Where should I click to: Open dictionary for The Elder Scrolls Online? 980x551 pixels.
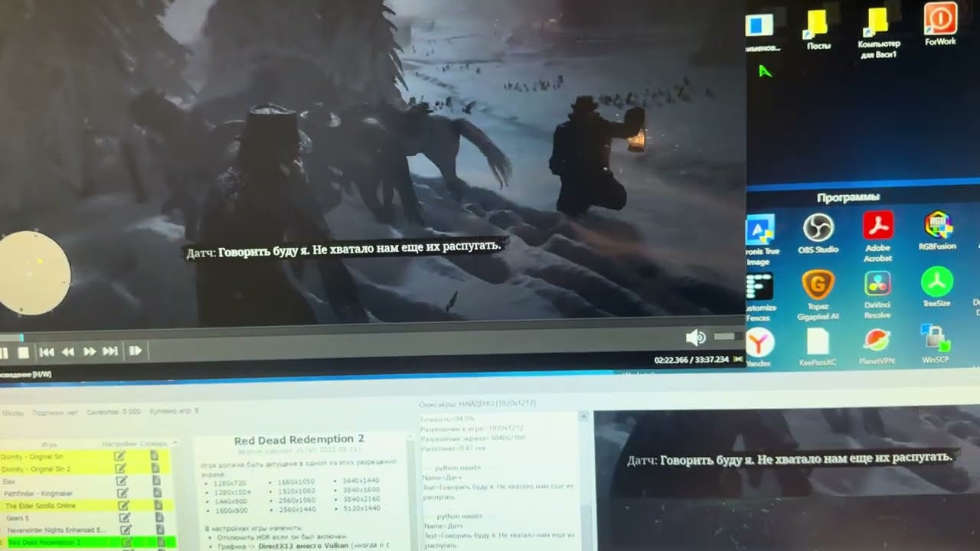pyautogui.click(x=158, y=504)
